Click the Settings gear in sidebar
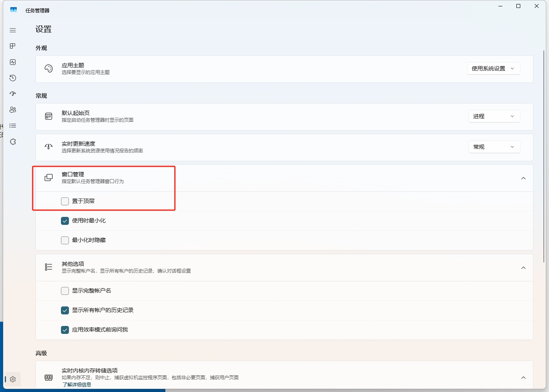 click(x=13, y=379)
